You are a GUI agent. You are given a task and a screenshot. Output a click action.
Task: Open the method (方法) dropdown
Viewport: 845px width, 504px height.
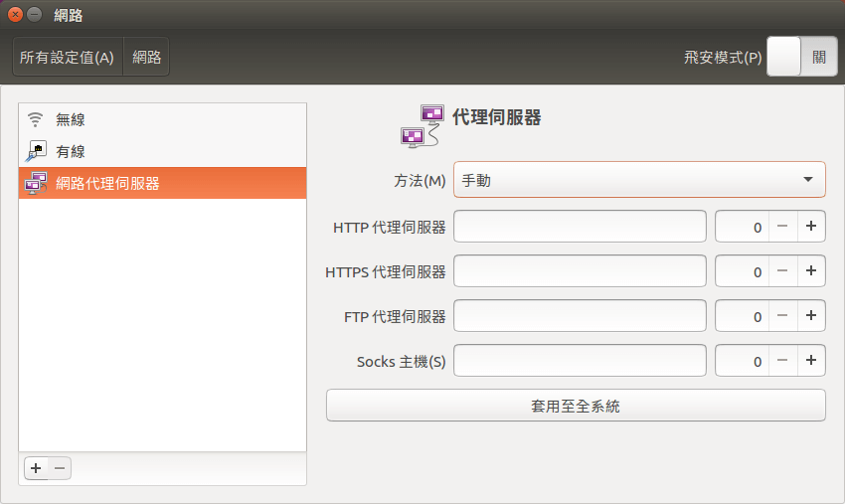coord(639,180)
